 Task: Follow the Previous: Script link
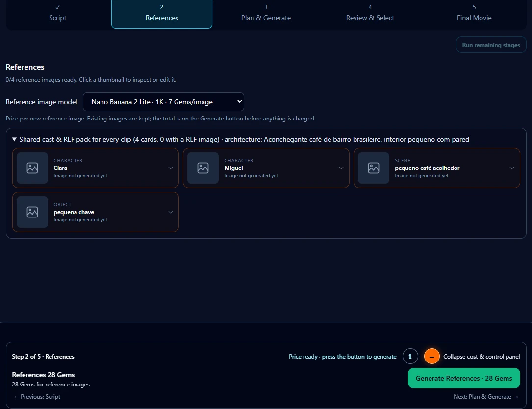(37, 396)
